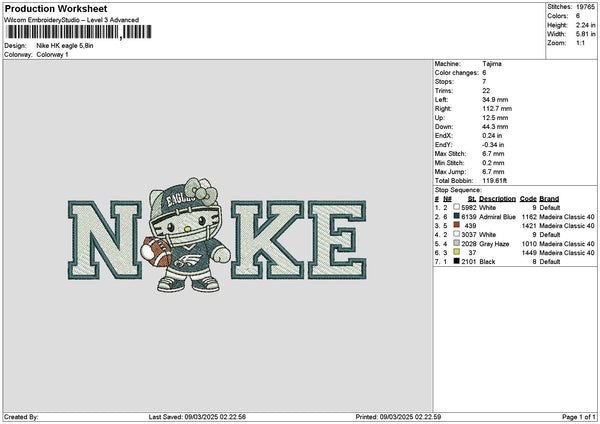Click the Min Stitch value 0.2 mm
Image resolution: width=600 pixels, height=424 pixels.
point(493,163)
